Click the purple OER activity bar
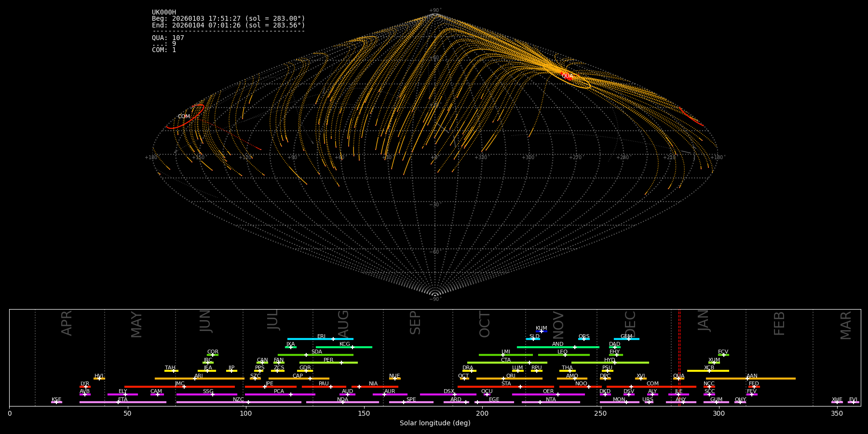Screen dimensions: 868x434 point(548,394)
